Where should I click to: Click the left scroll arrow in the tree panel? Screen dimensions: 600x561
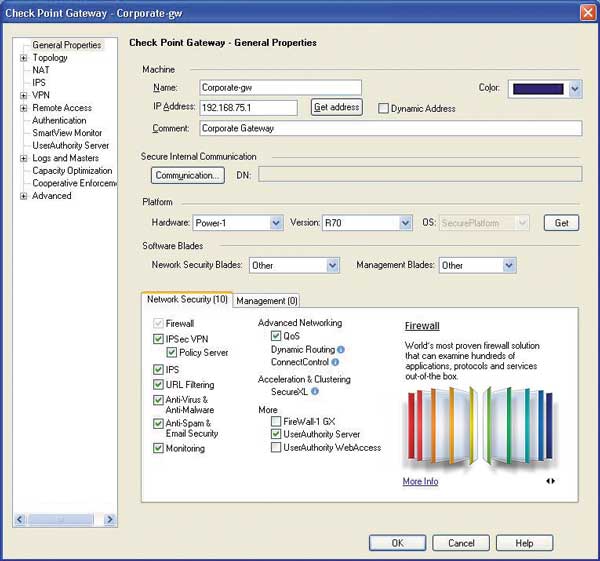point(20,519)
